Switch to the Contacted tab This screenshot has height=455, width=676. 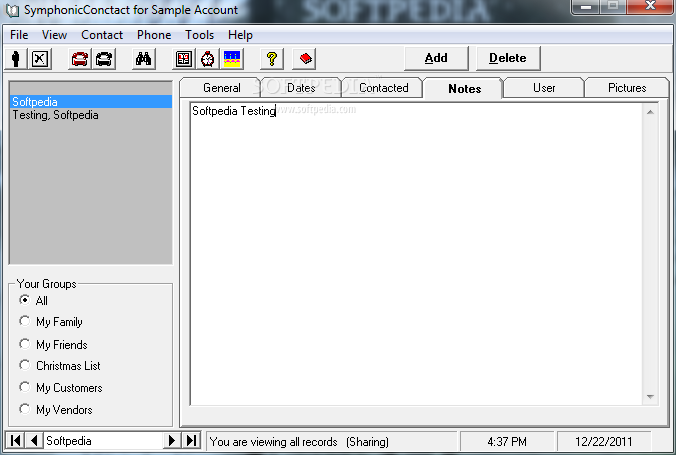(x=383, y=88)
